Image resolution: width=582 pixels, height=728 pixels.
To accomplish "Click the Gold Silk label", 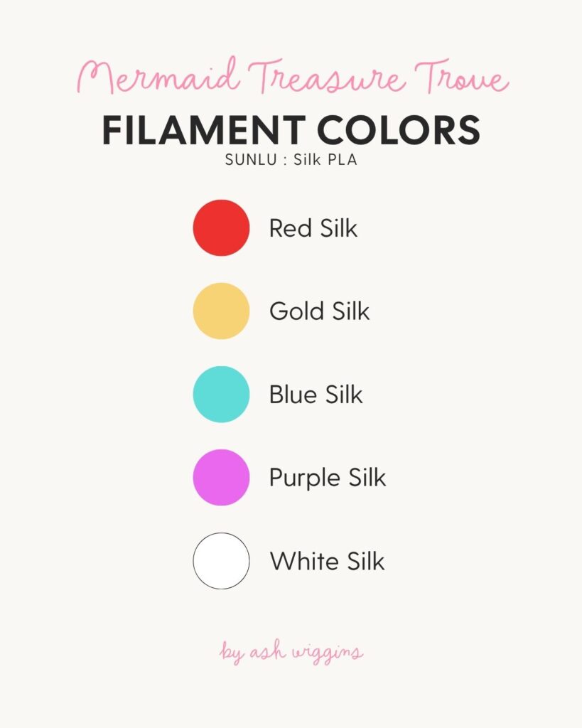I will 319,311.
